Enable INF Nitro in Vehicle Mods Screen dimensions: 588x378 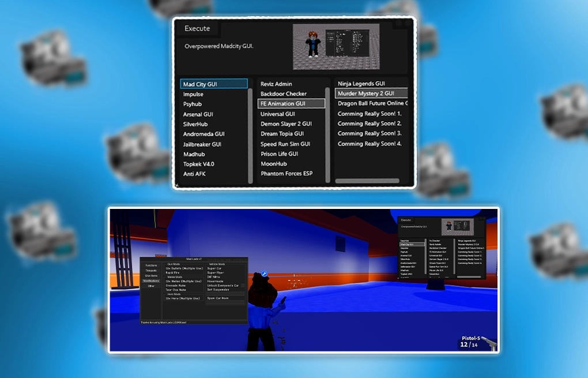(214, 277)
